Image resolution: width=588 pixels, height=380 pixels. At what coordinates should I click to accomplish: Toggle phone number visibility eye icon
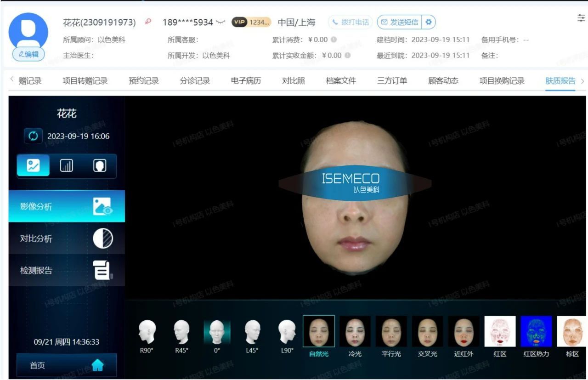pos(221,22)
